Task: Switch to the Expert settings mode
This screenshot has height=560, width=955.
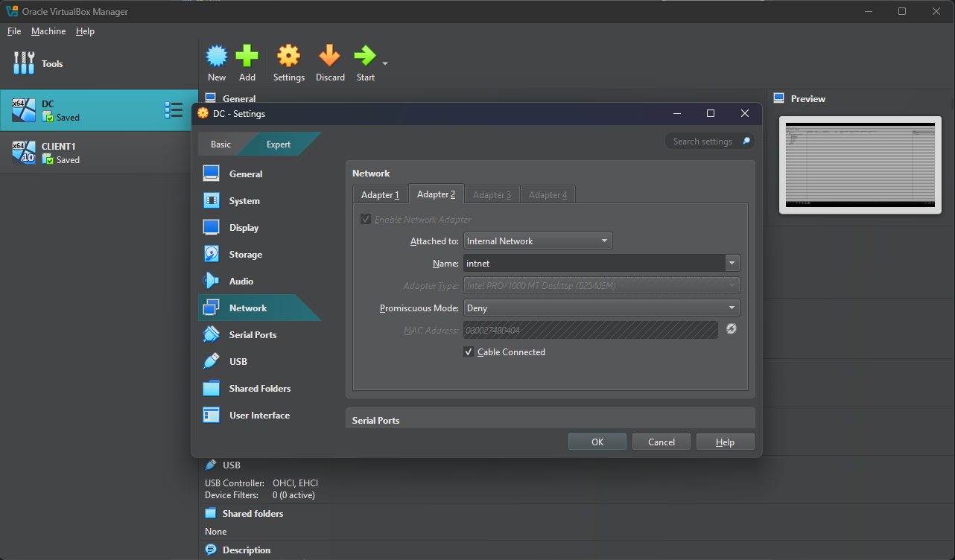Action: [279, 144]
